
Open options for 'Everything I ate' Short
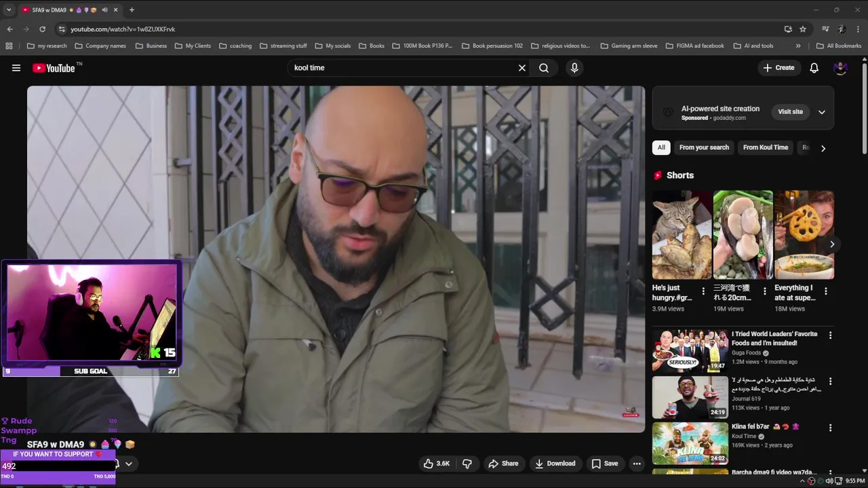coord(825,291)
